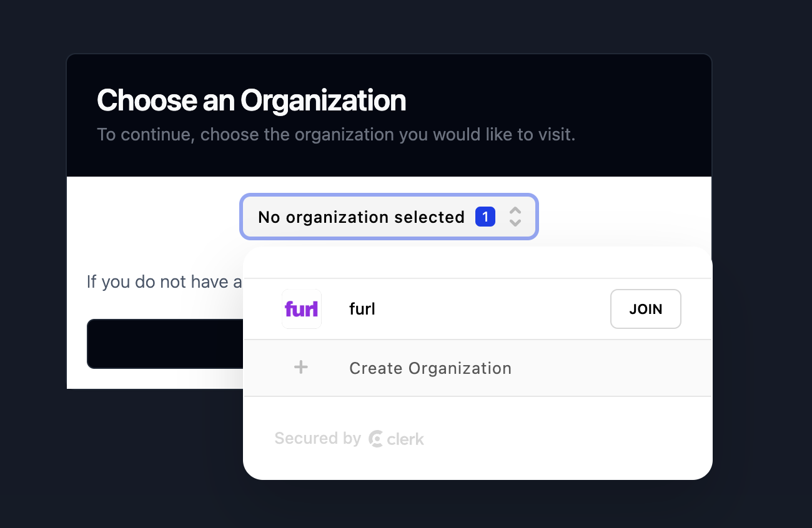Image resolution: width=812 pixels, height=528 pixels.
Task: Click the 'Secured by clerk' link
Action: pos(349,438)
